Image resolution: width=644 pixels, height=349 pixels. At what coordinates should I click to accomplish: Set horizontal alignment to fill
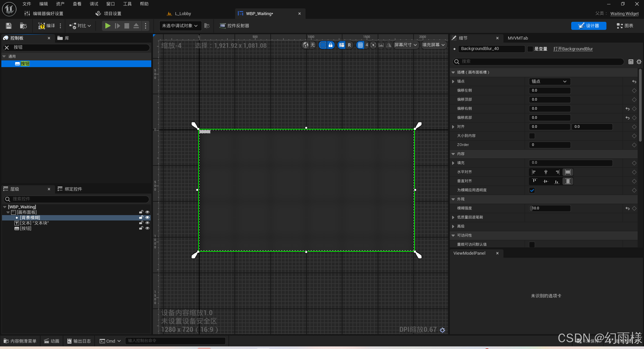(568, 172)
